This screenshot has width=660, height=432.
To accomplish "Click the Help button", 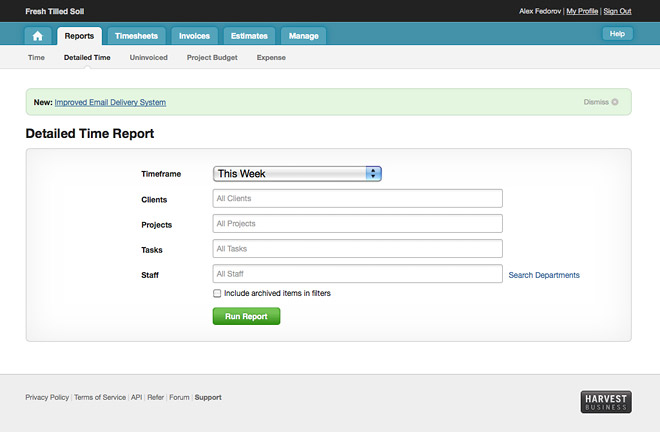I will tap(617, 34).
